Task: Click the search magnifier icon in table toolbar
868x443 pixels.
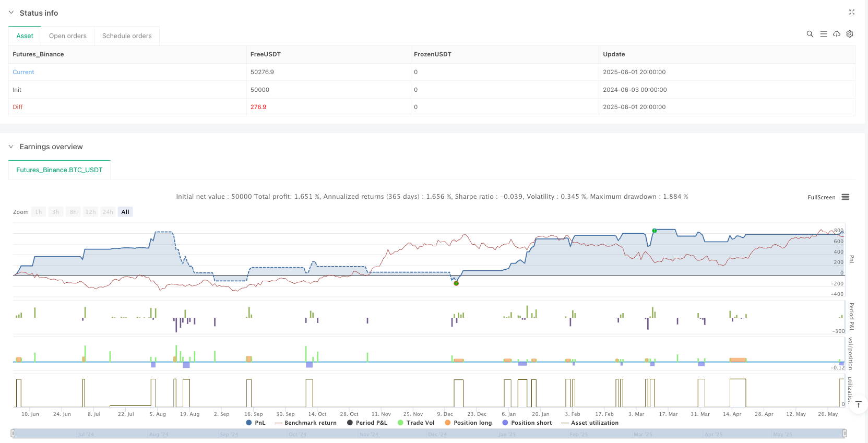Action: pyautogui.click(x=810, y=34)
